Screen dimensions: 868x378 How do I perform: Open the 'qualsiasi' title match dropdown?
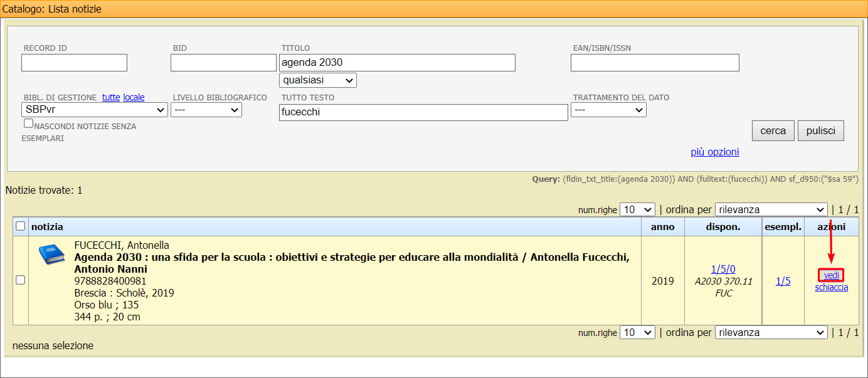tap(317, 80)
